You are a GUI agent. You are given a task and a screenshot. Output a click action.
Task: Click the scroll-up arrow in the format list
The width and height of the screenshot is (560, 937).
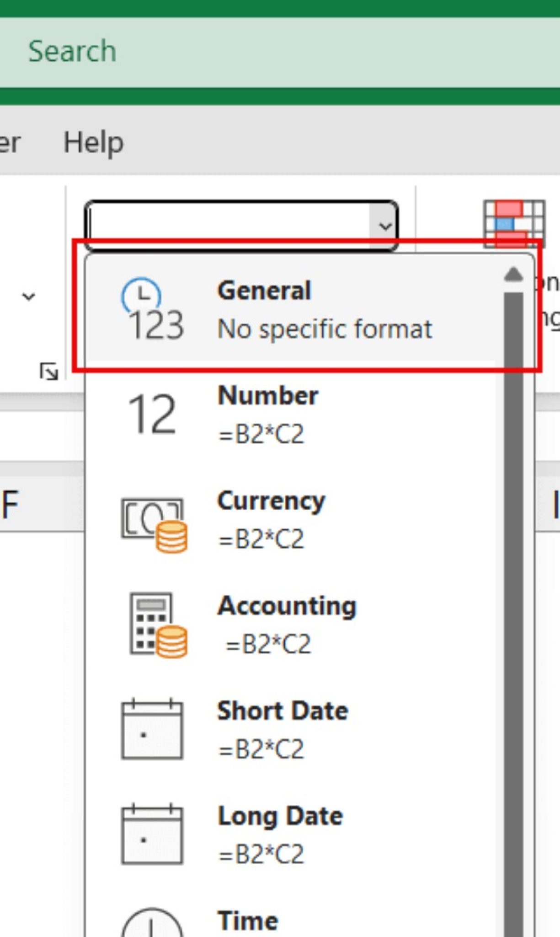[513, 275]
